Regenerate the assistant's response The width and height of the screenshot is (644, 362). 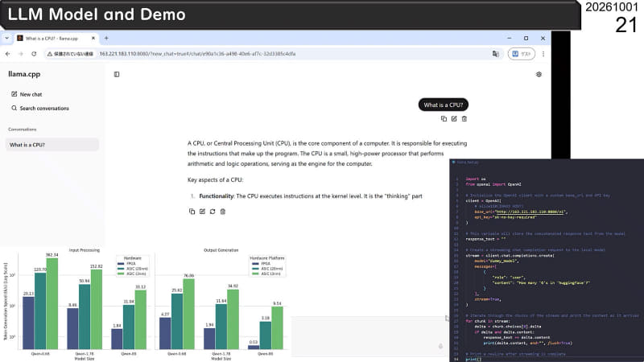(x=213, y=212)
